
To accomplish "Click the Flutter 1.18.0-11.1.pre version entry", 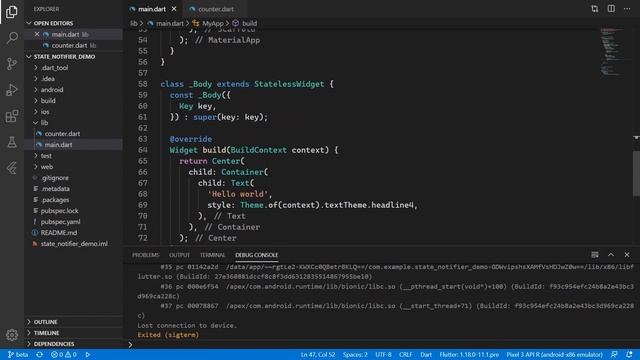I will 469,355.
